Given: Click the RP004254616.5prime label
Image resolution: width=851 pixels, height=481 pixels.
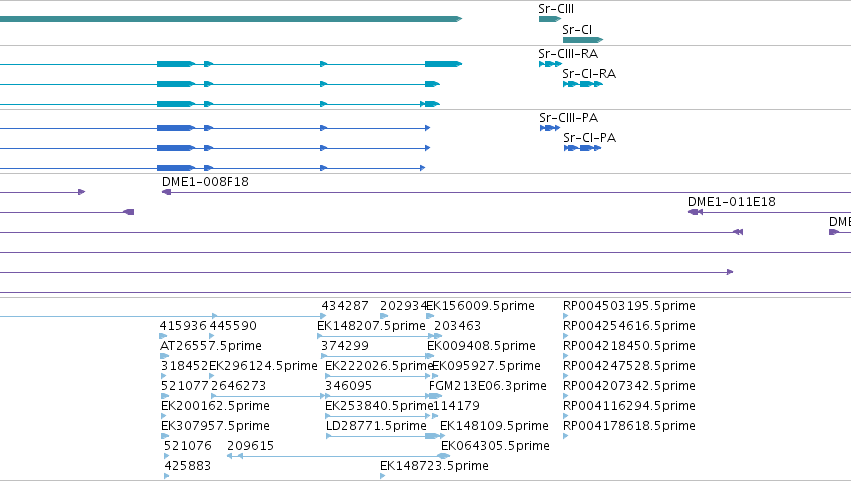Looking at the screenshot, I should (x=629, y=326).
